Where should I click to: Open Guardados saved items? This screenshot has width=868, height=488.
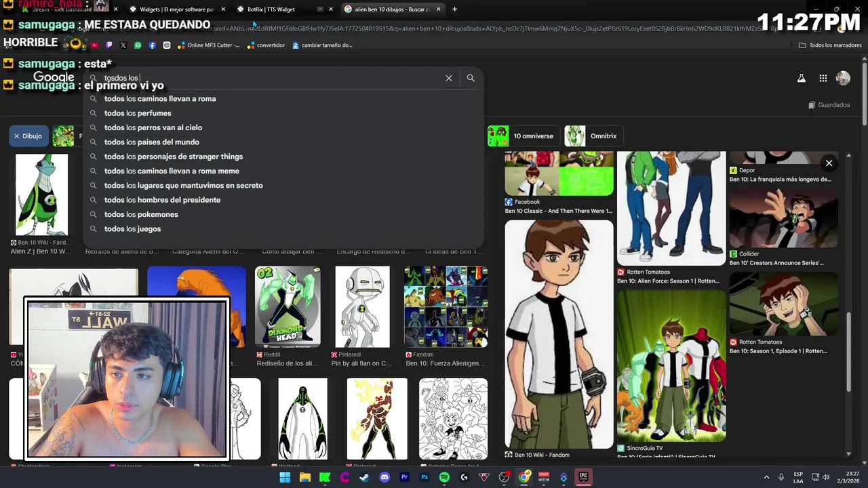(829, 105)
